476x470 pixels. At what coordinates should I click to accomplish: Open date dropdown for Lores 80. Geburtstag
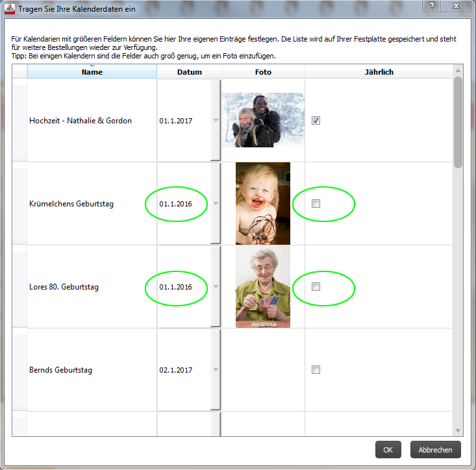click(x=216, y=287)
